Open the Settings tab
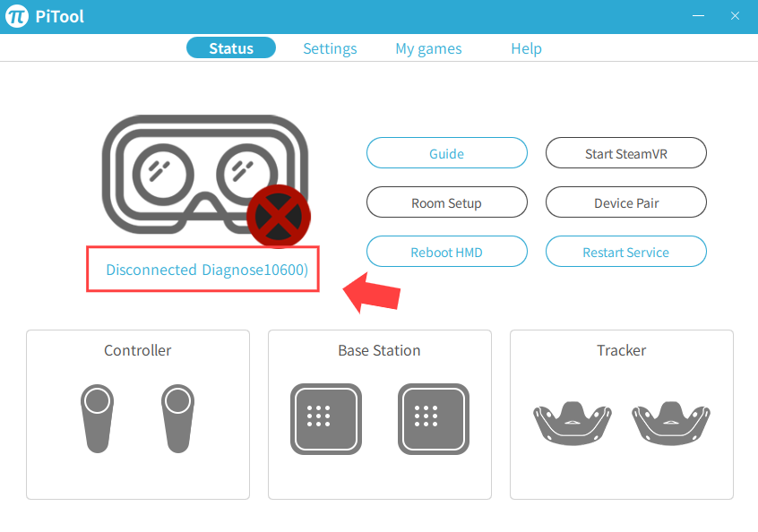758x532 pixels. coord(331,48)
